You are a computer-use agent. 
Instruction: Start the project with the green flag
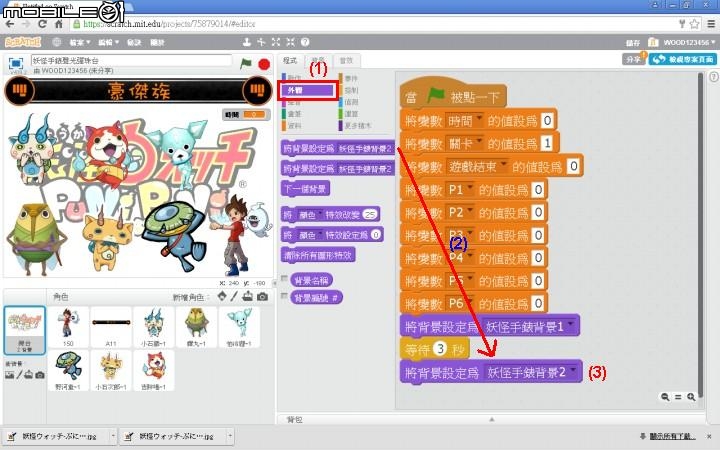click(246, 63)
